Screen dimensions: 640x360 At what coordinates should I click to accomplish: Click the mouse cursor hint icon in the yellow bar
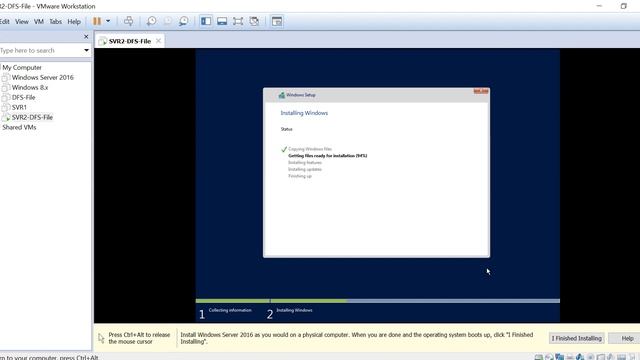[x=101, y=338]
